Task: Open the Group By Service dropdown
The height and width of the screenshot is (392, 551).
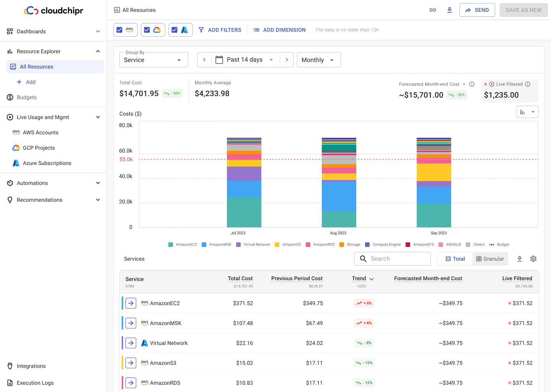Action: tap(154, 60)
